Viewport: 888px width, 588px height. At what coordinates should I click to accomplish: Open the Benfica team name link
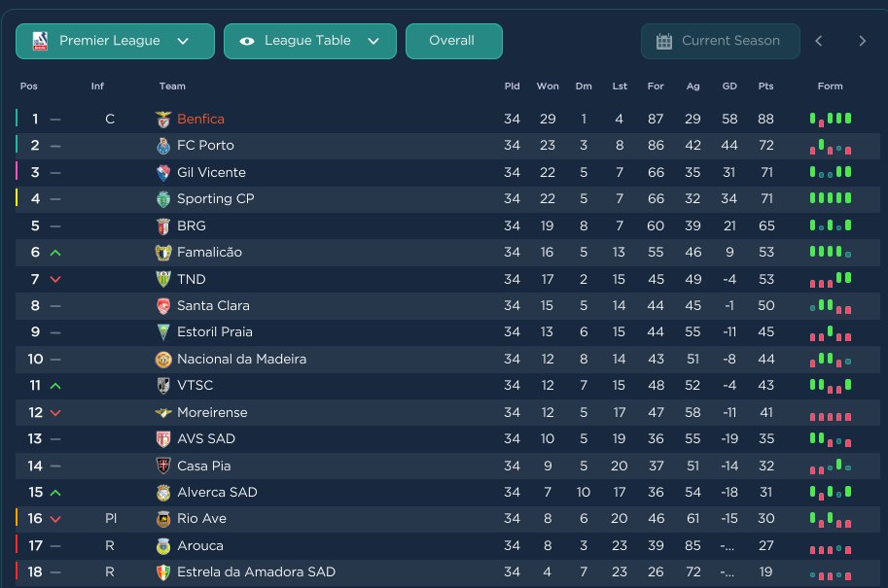200,120
